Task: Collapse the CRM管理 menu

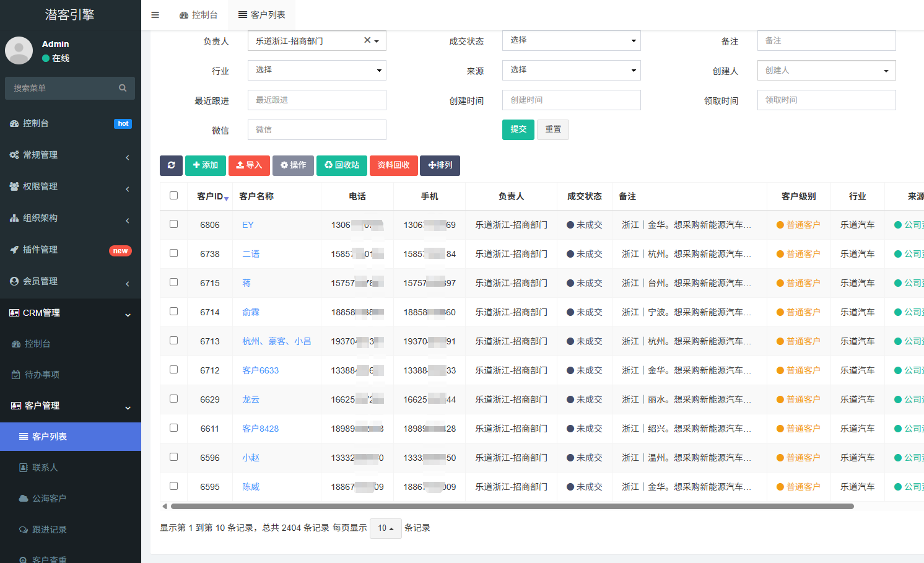Action: (71, 313)
